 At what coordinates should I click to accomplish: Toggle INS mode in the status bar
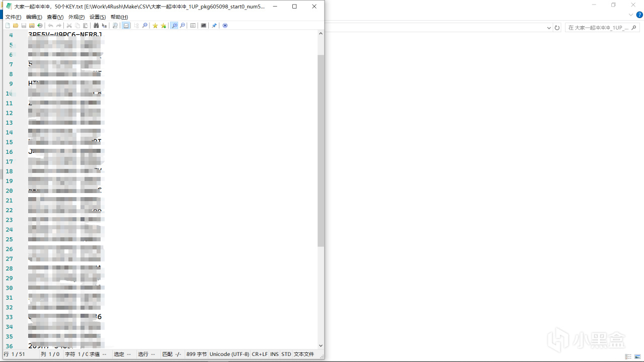[274, 354]
